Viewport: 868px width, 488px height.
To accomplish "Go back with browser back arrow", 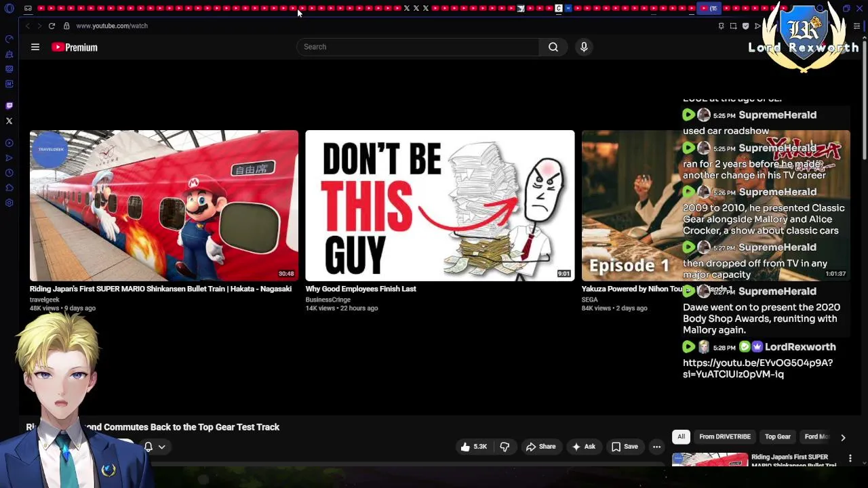I will [27, 26].
